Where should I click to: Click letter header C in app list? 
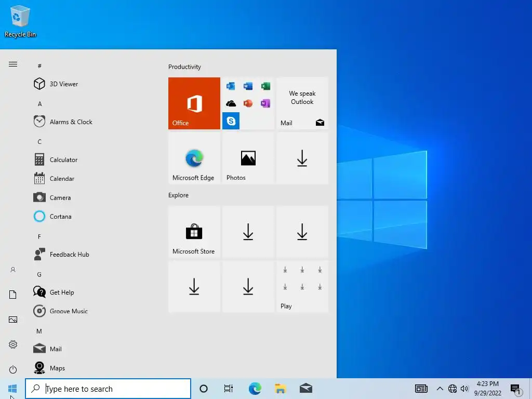tap(39, 142)
